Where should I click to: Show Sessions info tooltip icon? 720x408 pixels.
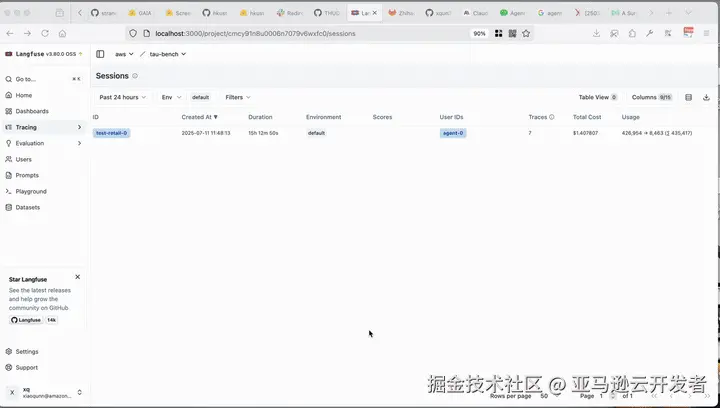pyautogui.click(x=135, y=76)
